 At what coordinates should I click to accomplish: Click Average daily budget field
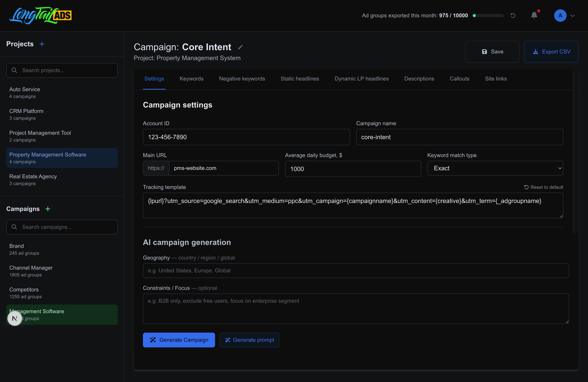(353, 169)
